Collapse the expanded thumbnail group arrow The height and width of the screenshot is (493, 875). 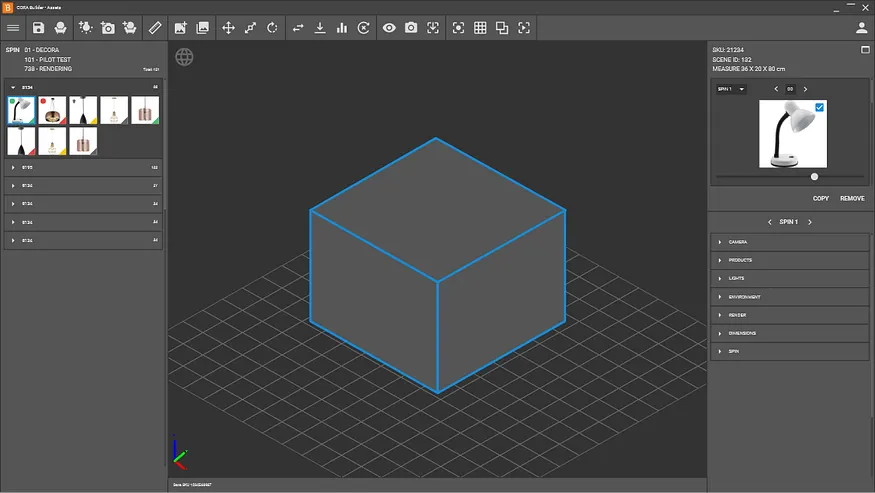[13, 87]
